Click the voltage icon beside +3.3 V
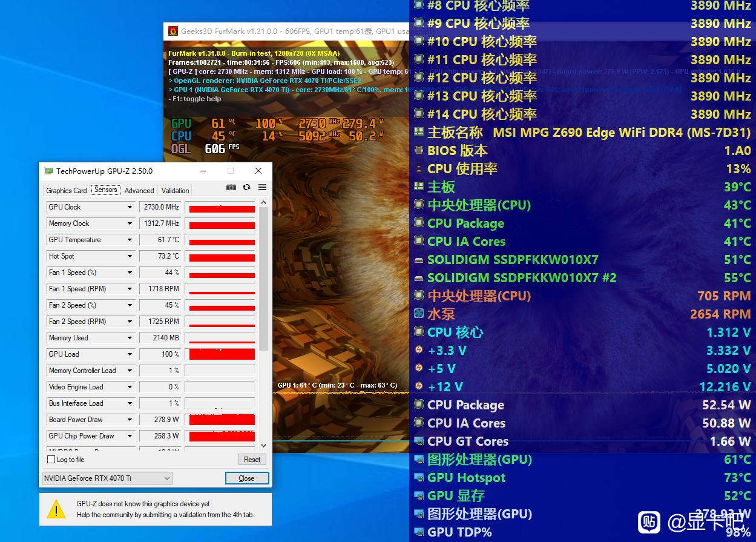The width and height of the screenshot is (756, 542). pos(419,350)
